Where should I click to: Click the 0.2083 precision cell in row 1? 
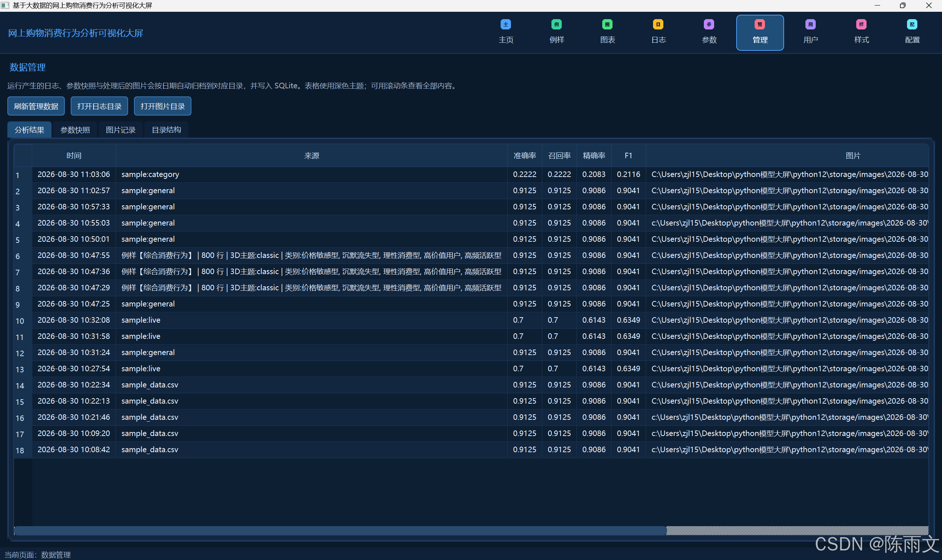tap(594, 174)
